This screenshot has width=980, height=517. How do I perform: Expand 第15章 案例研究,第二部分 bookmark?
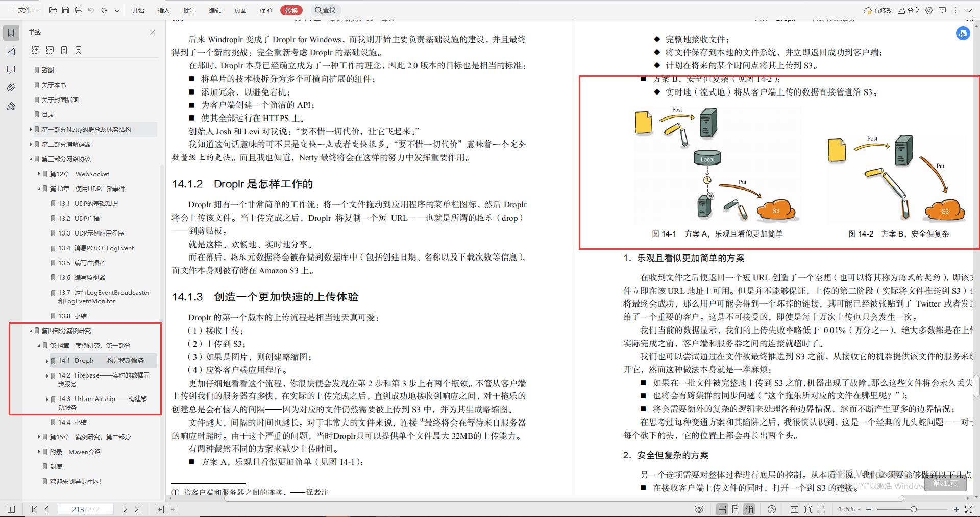[x=39, y=437]
